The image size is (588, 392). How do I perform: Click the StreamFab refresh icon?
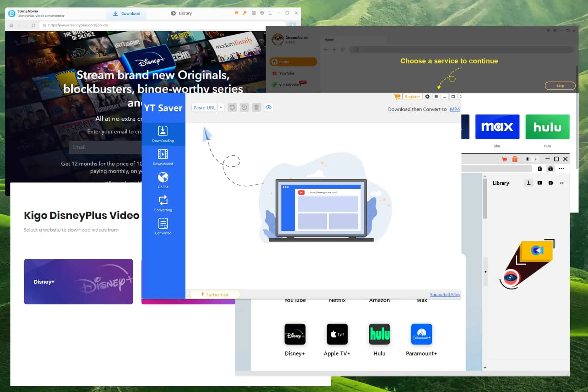(x=343, y=50)
